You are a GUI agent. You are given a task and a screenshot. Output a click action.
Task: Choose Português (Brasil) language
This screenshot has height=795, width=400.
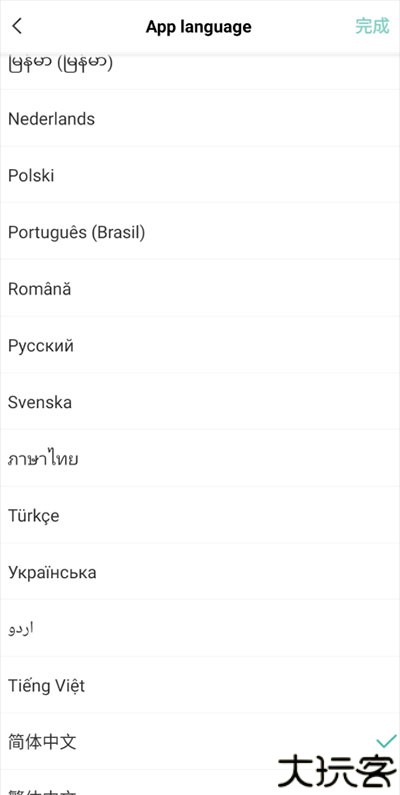tap(200, 232)
